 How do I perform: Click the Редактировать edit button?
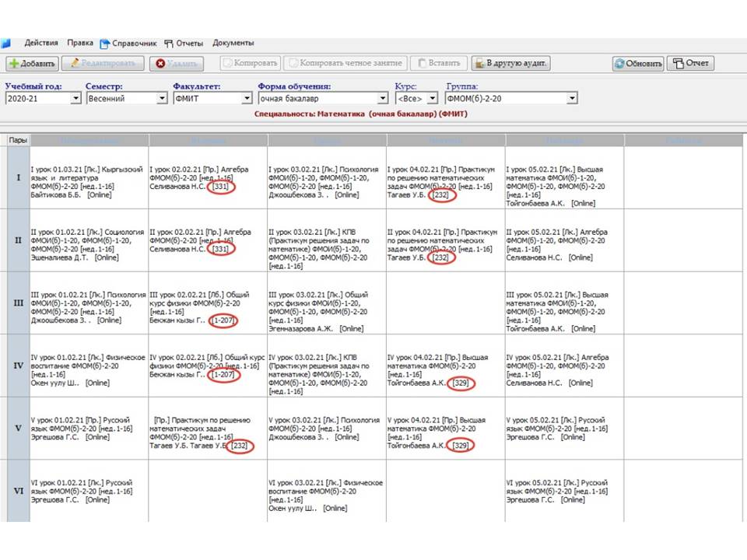point(103,64)
